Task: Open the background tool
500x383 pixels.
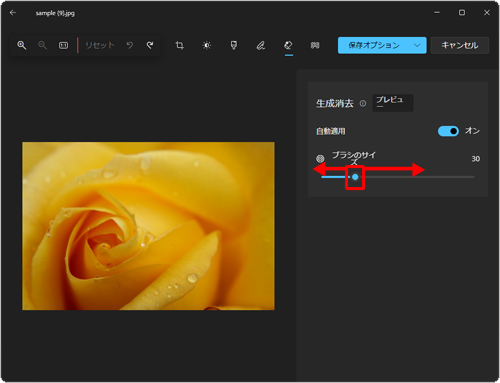Action: 315,45
